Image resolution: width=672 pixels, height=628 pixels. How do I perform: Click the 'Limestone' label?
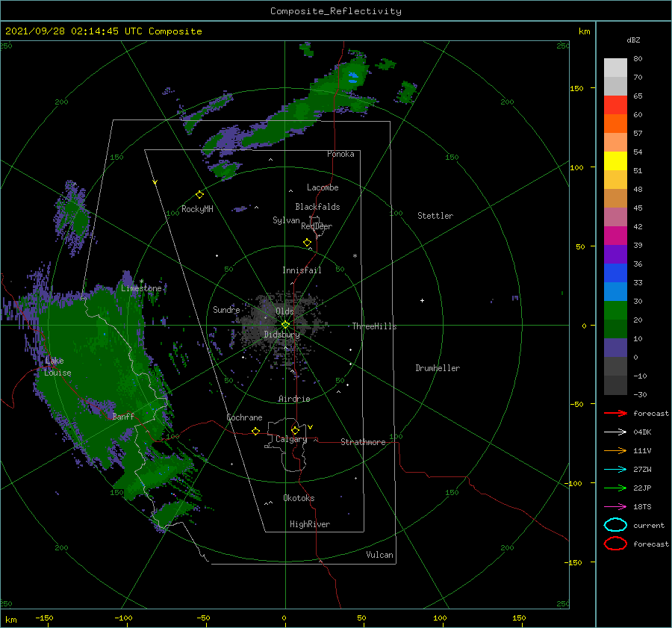pos(141,288)
